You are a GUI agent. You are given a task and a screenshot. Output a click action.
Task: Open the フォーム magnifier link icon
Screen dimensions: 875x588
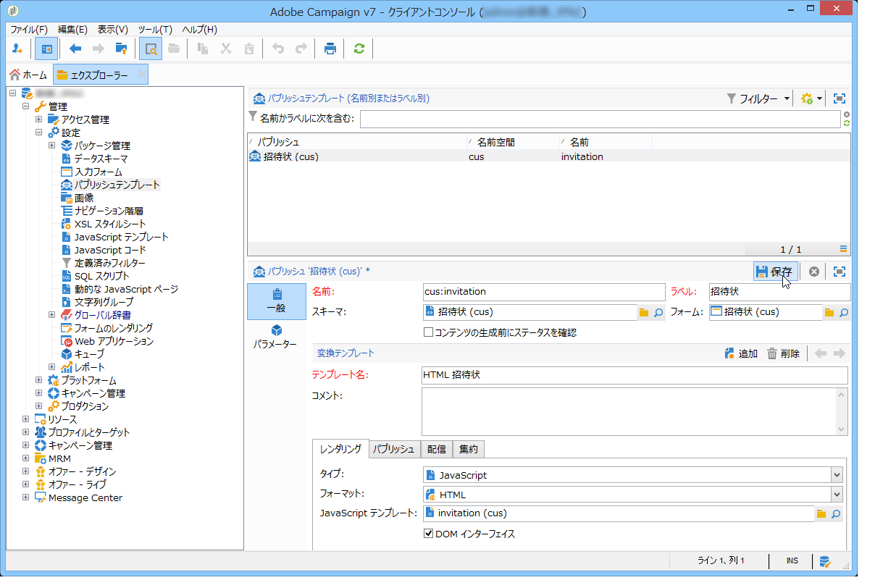(x=844, y=312)
